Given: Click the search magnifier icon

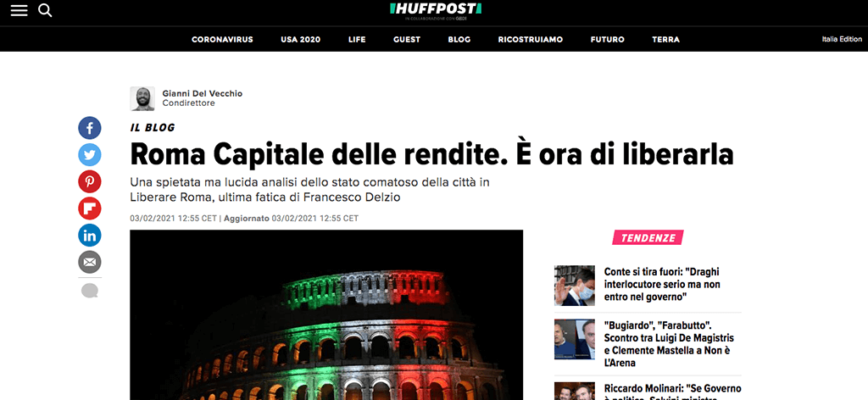Looking at the screenshot, I should pos(46,10).
